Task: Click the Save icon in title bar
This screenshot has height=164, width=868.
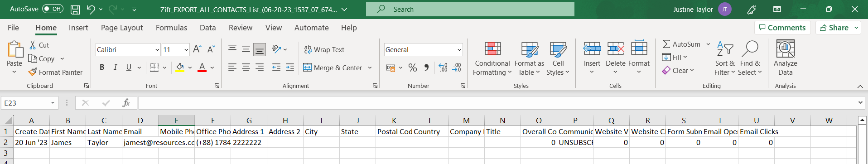Action: (x=75, y=9)
